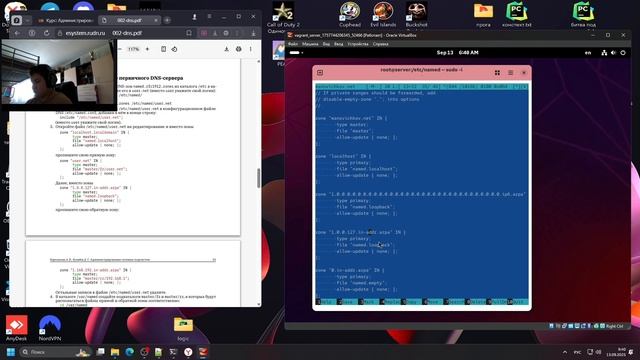Download the PDF from the viewer toolbar

(227, 49)
